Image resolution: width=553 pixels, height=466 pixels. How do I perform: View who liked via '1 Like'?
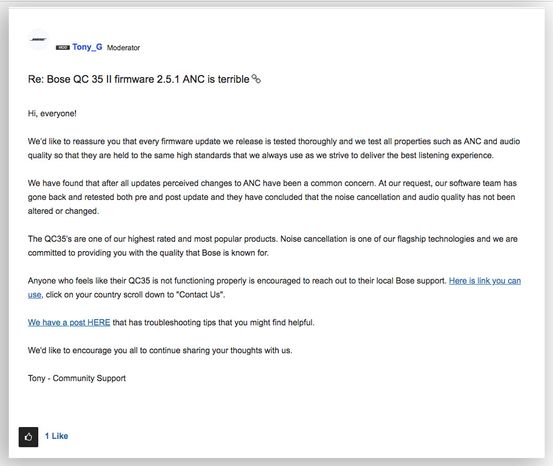click(56, 436)
